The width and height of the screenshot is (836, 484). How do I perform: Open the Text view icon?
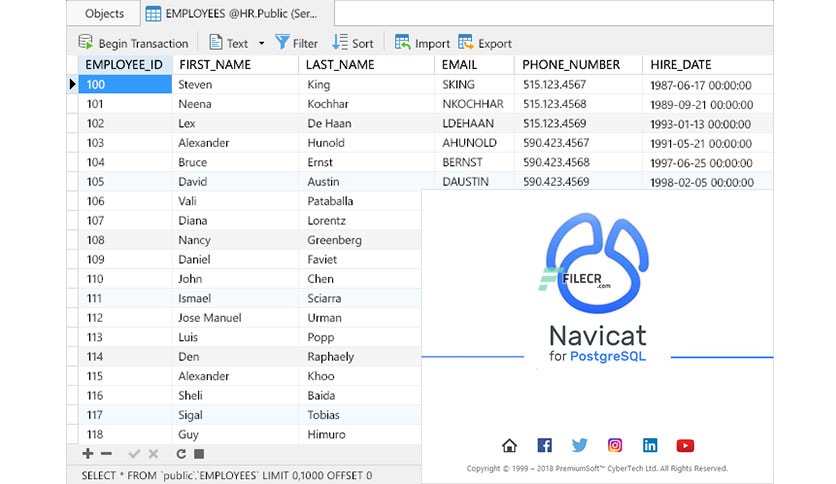[x=215, y=42]
